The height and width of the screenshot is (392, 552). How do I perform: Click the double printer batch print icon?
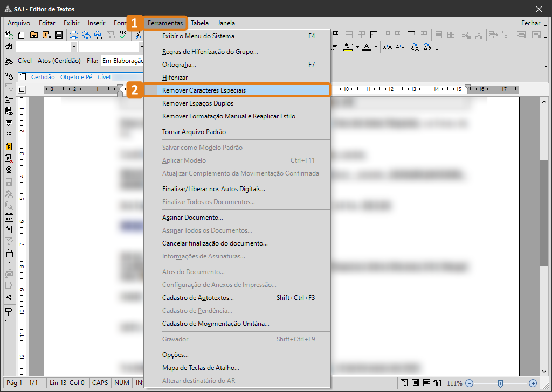[86, 35]
